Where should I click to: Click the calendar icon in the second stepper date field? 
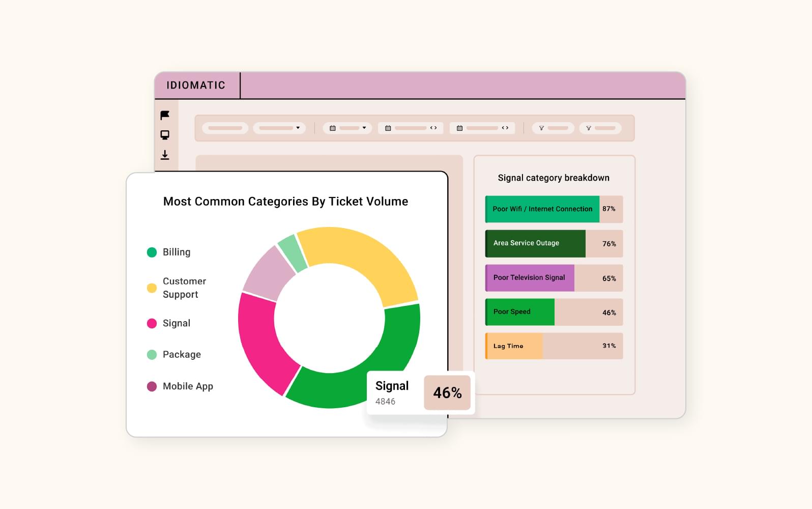coord(459,128)
